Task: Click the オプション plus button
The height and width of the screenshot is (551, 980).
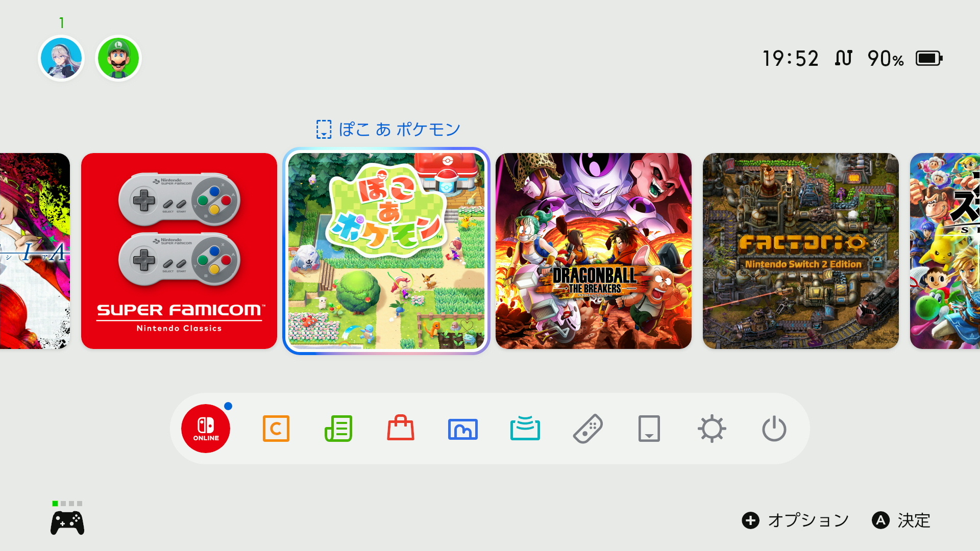Action: point(795,520)
